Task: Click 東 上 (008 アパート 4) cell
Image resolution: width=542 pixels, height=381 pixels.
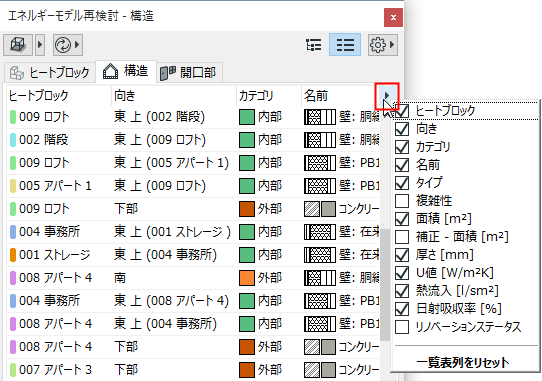Action: pos(171,301)
